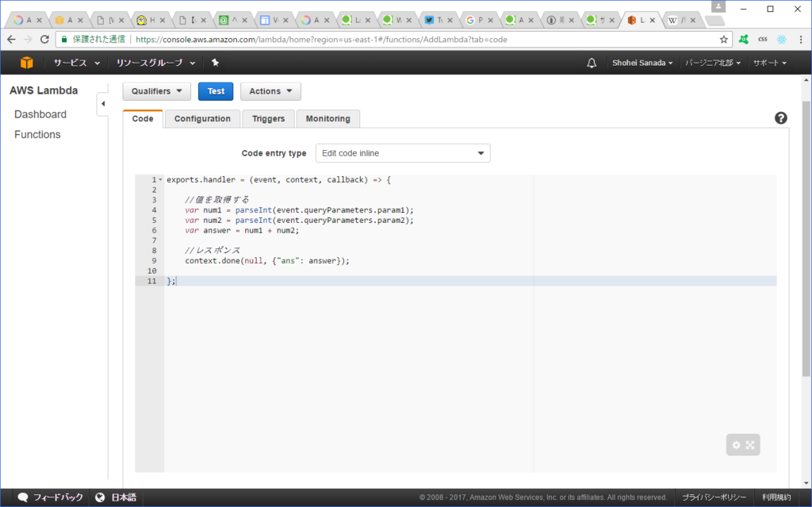
Task: Click the secure padlock icon in address bar
Action: pyautogui.click(x=64, y=40)
